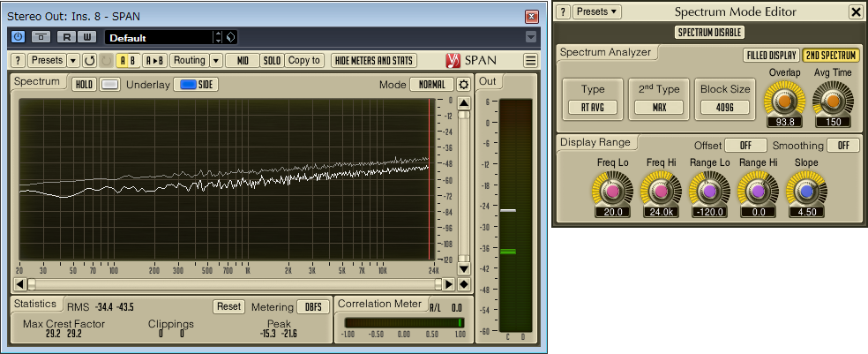Click the vertical range scroll up arrow
Image resolution: width=868 pixels, height=354 pixels.
click(x=464, y=103)
